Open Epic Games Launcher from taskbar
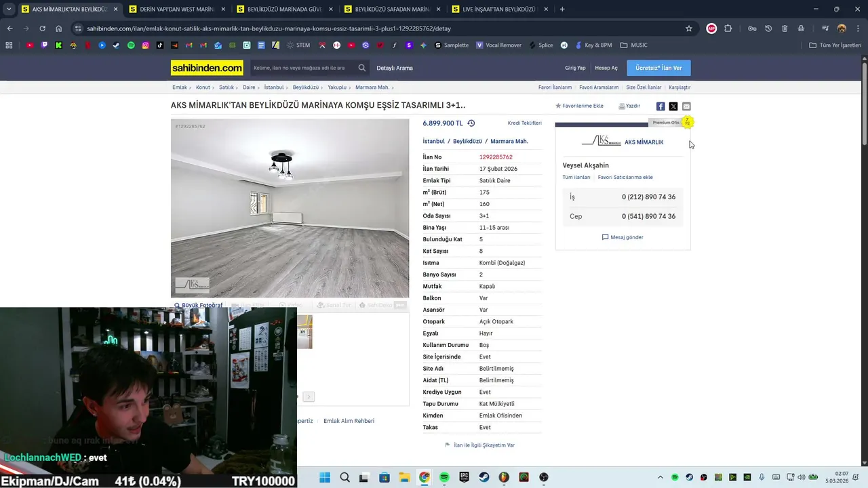The image size is (868, 488). (464, 477)
